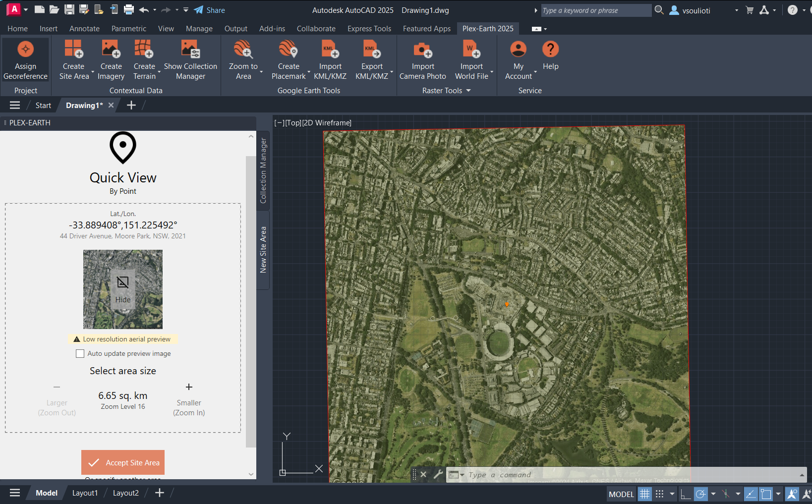Click the Open file folder icon
This screenshot has width=812, height=504.
[x=55, y=9]
